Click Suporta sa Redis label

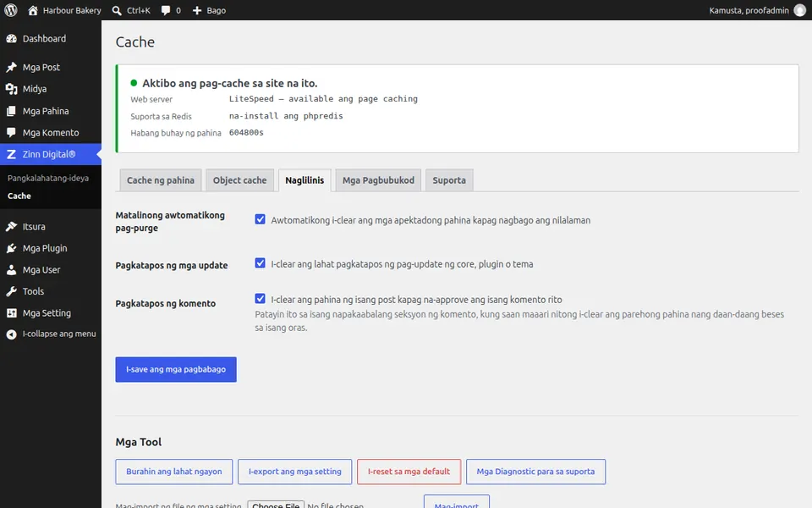click(161, 116)
